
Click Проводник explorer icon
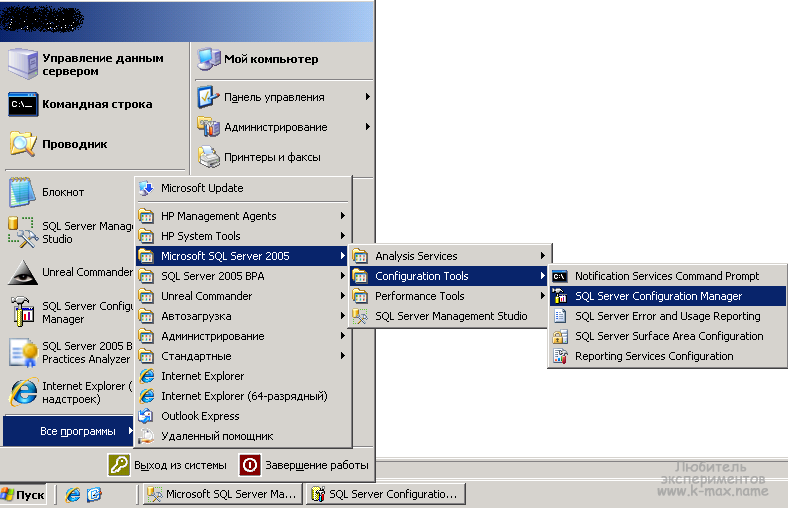pyautogui.click(x=23, y=144)
